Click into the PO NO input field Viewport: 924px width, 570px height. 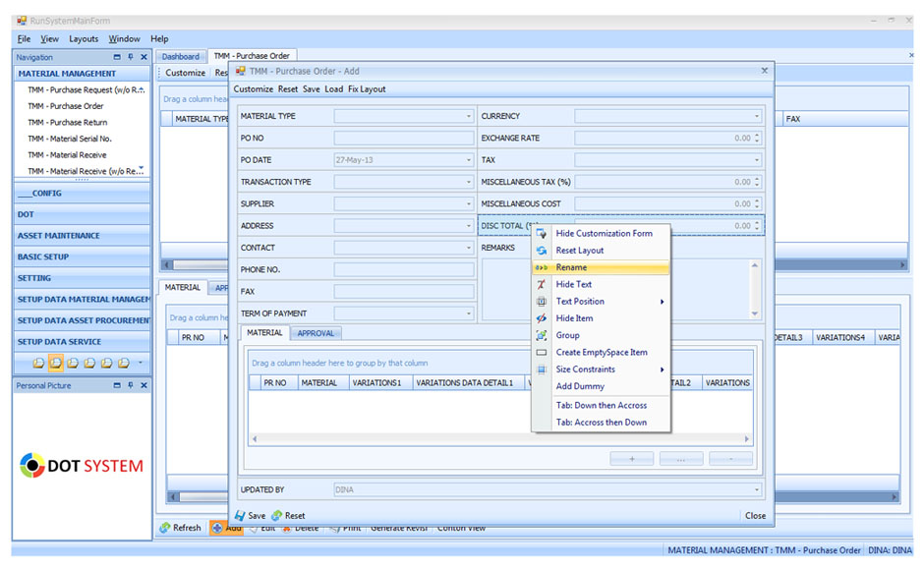403,139
